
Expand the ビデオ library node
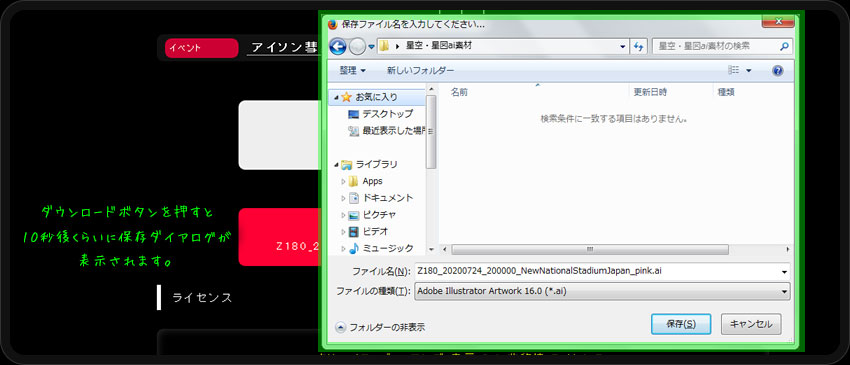click(x=343, y=232)
